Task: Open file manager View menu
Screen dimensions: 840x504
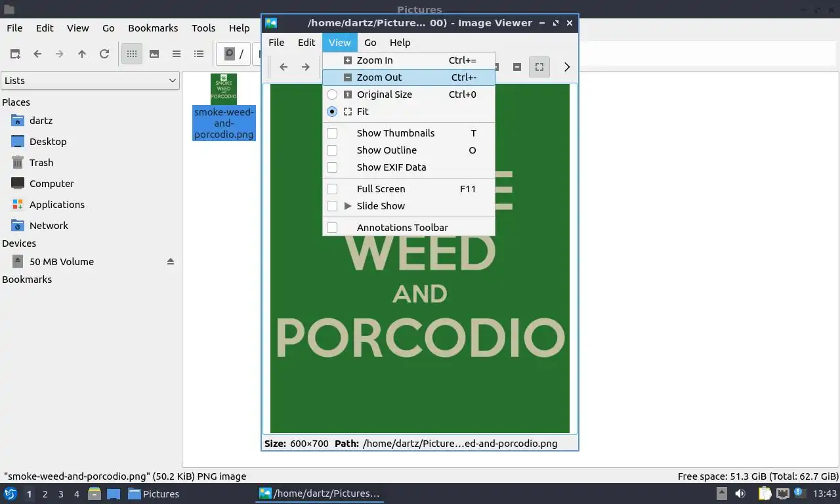Action: pos(77,28)
